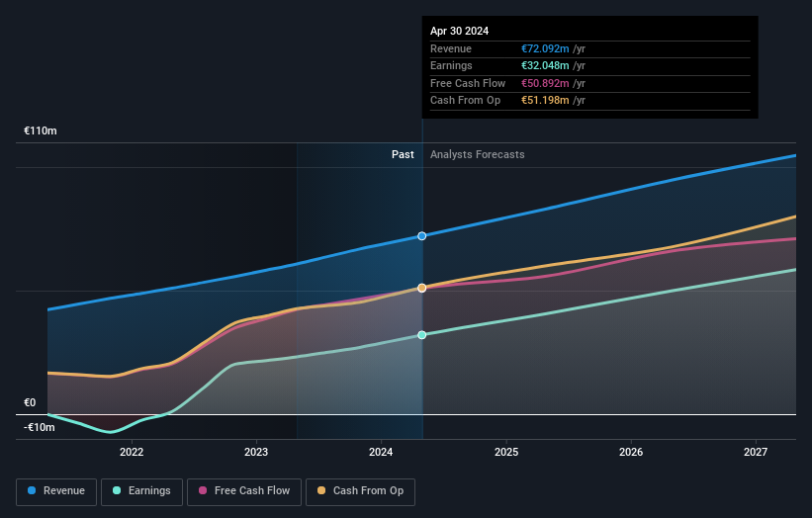Click the Cash From Op label in tooltip
Viewport: 812px width, 518px height.
(x=466, y=101)
